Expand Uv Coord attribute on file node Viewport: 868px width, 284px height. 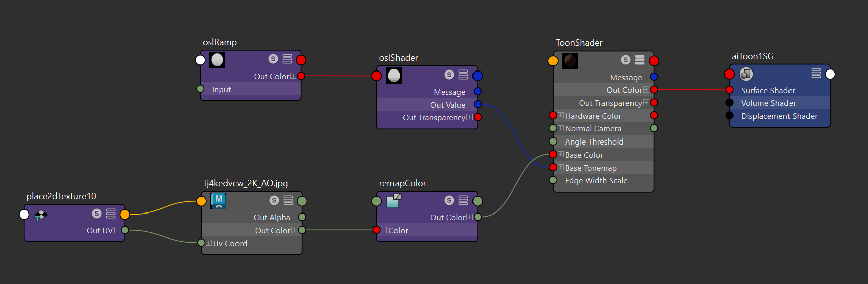click(x=209, y=243)
